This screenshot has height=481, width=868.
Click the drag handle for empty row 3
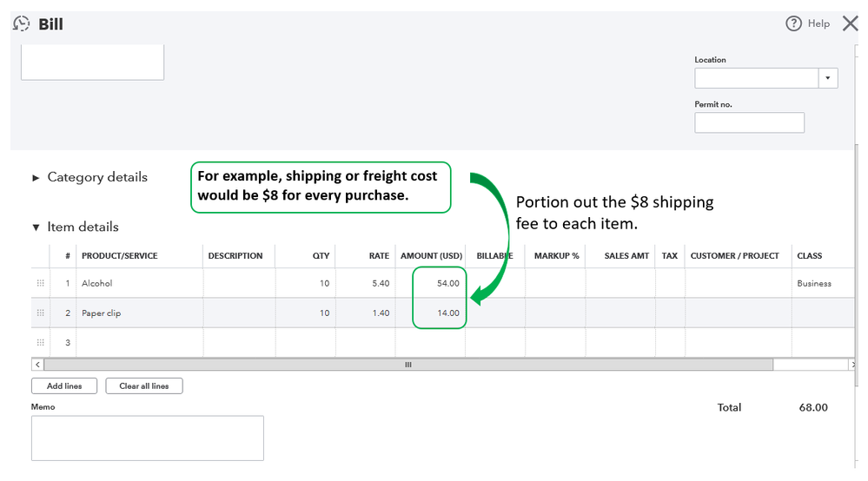40,342
